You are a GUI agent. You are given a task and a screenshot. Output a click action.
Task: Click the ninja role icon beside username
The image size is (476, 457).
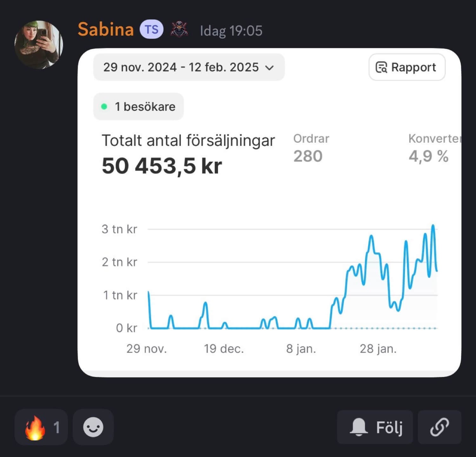179,30
